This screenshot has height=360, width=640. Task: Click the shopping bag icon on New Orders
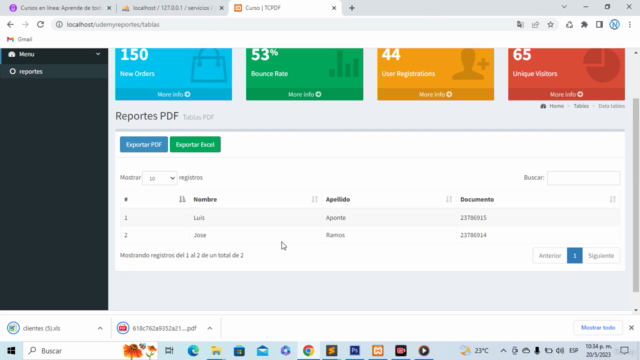pos(209,65)
